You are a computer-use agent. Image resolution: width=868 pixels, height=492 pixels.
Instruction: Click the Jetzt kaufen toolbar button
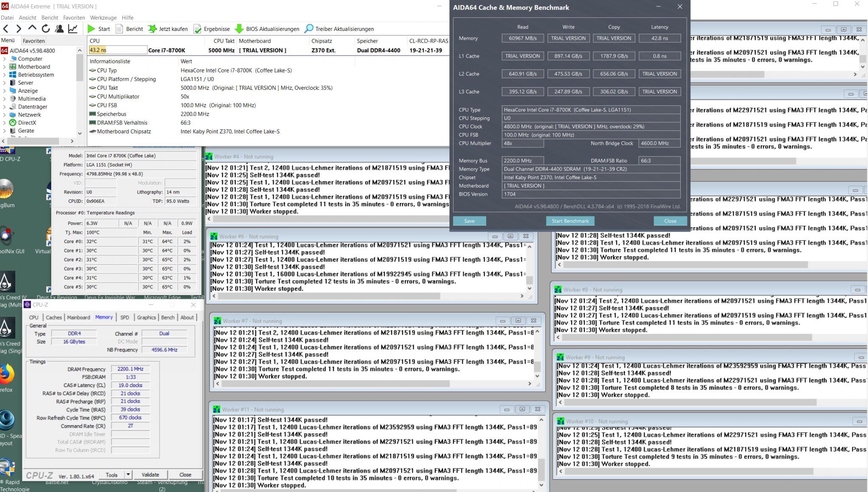pyautogui.click(x=168, y=29)
